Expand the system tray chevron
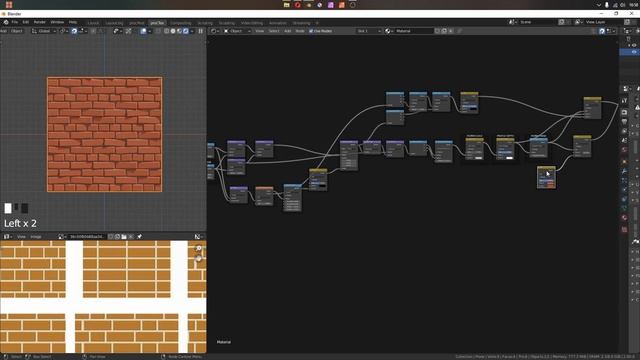Viewport: 640px width, 360px height. [599, 5]
